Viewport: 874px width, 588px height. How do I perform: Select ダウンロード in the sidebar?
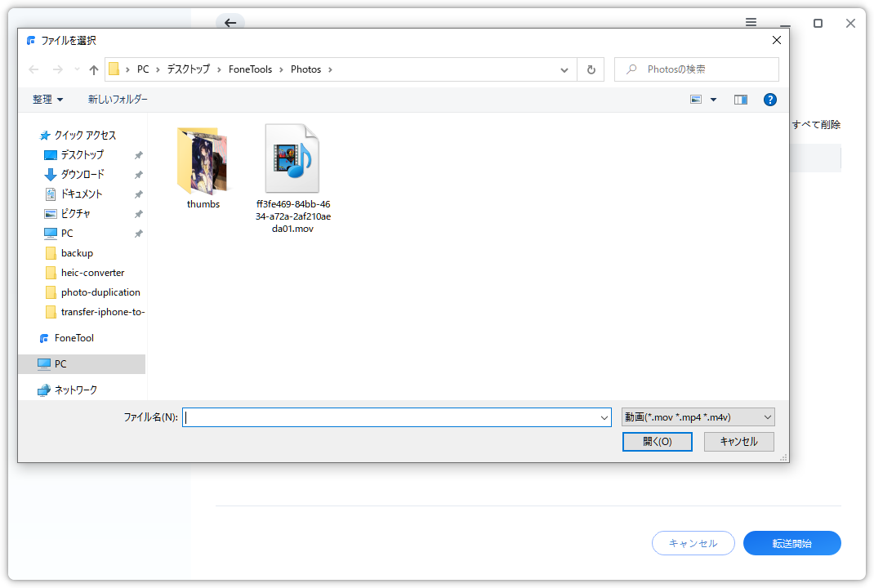point(82,174)
